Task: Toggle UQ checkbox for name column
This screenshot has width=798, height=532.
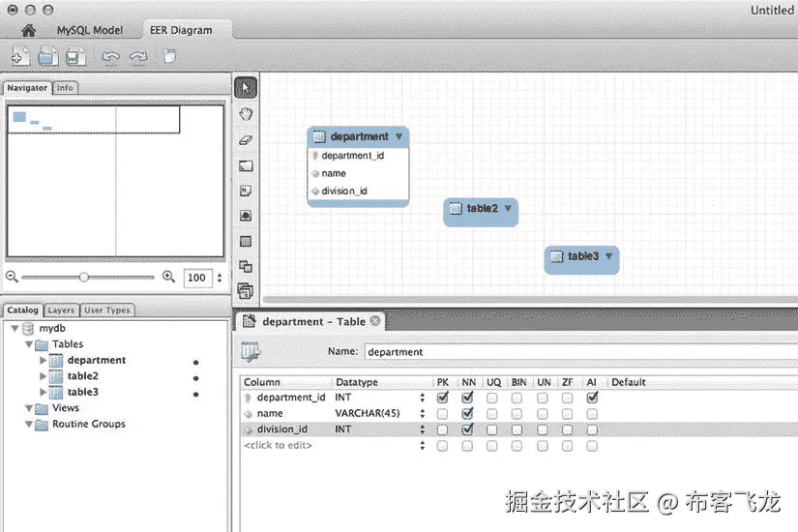Action: (491, 414)
